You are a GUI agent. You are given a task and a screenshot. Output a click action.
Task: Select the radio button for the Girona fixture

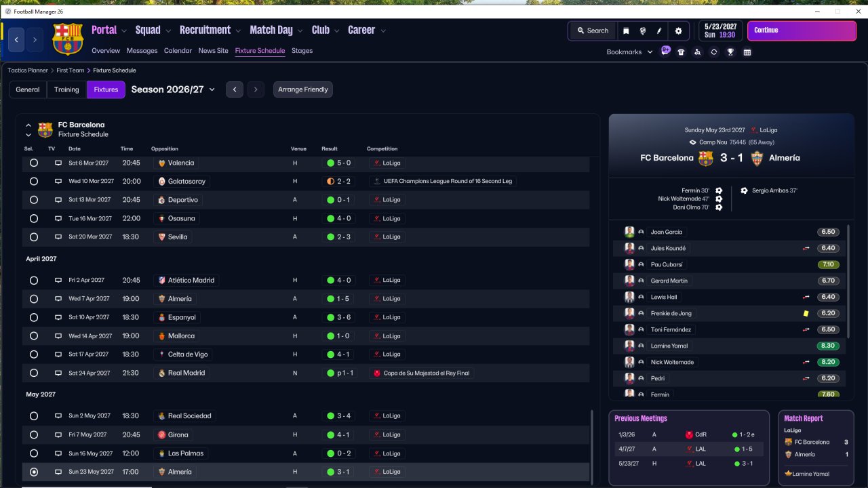pyautogui.click(x=34, y=434)
